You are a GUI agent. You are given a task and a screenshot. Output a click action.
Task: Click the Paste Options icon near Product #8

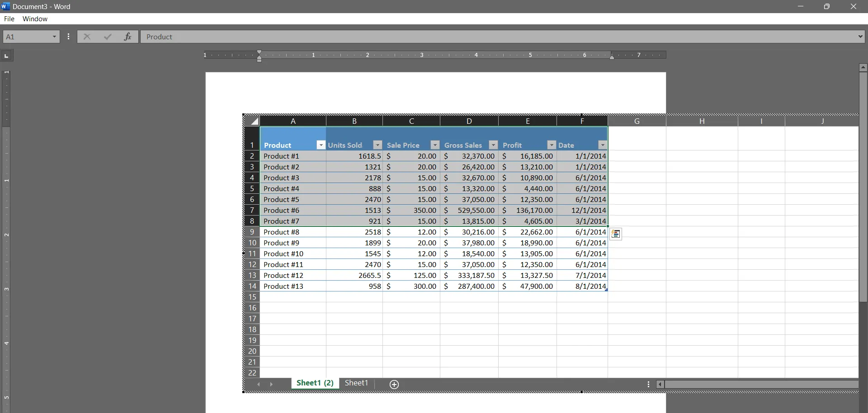[616, 234]
